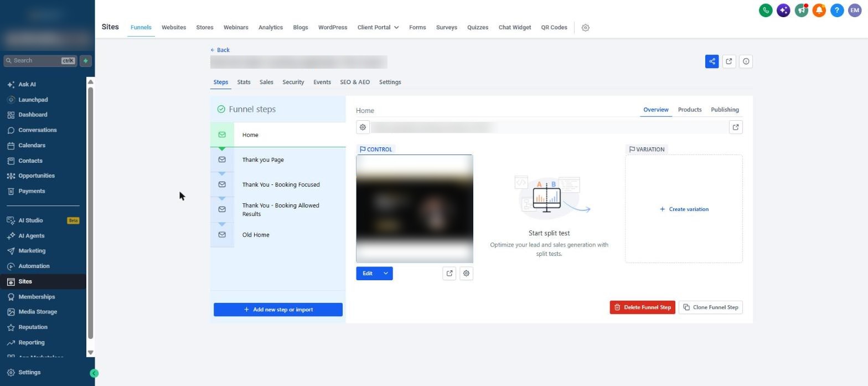Viewport: 868px width, 386px height.
Task: Open Marketing from sidebar
Action: pos(32,251)
